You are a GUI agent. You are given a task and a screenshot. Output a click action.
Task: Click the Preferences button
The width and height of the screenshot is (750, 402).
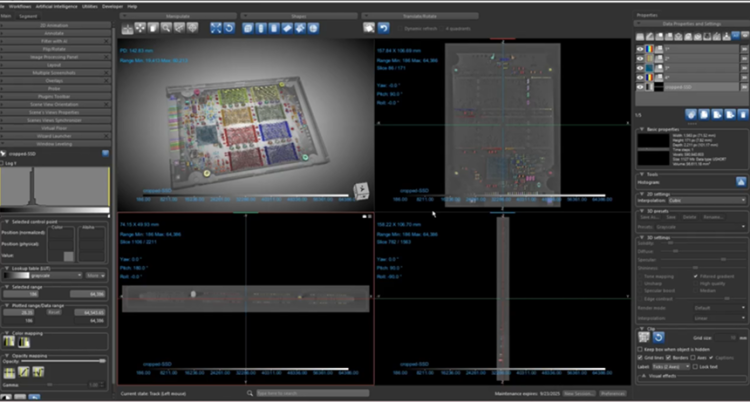click(x=613, y=393)
